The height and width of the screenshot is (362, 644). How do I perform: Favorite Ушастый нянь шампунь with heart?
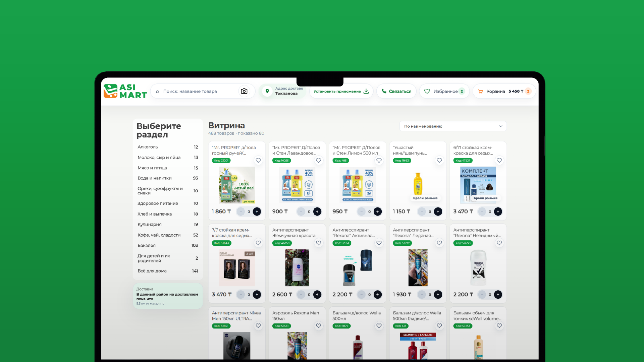pos(439,161)
